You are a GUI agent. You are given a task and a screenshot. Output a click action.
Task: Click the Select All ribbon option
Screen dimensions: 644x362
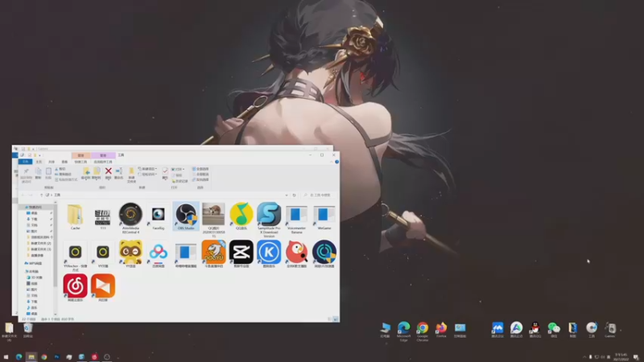200,169
